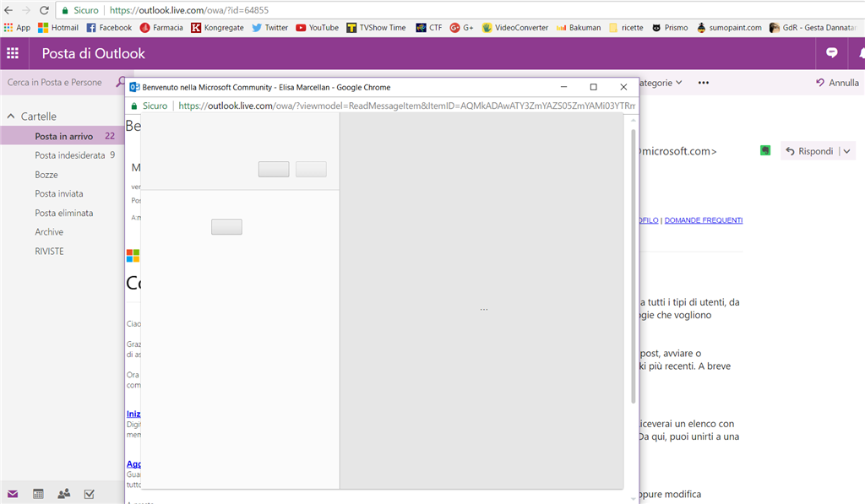This screenshot has width=865, height=504.
Task: Click the browser back arrow
Action: point(8,10)
